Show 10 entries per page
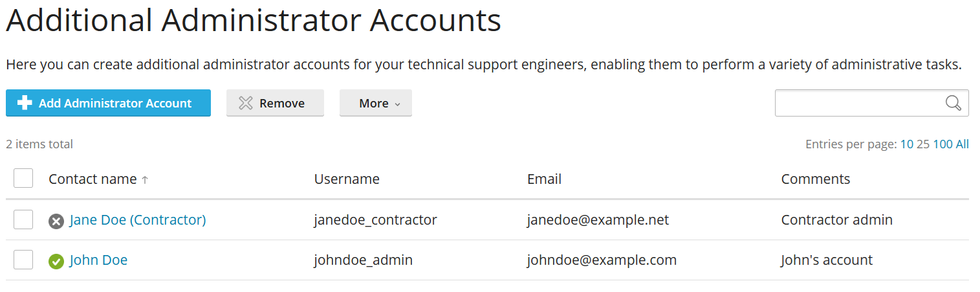This screenshot has height=292, width=980. click(x=906, y=144)
